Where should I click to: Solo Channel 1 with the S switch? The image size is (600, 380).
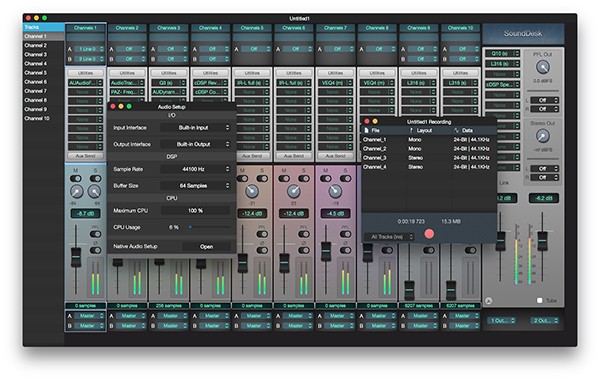tap(95, 179)
